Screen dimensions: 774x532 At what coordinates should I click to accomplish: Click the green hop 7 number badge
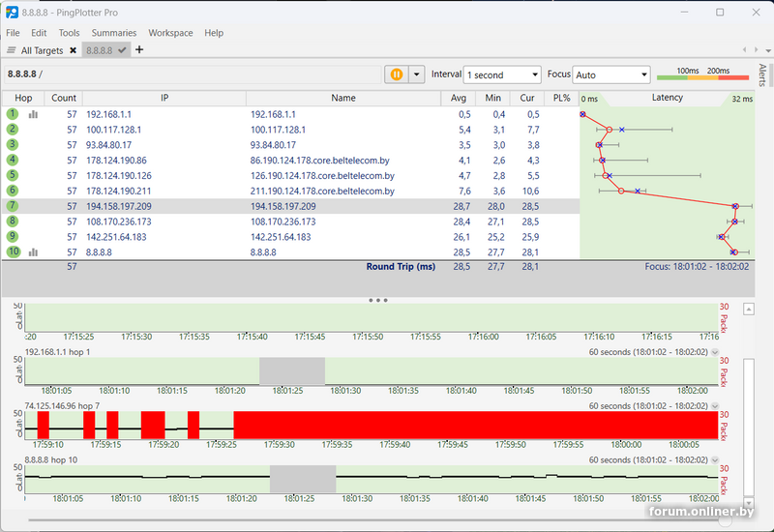pyautogui.click(x=13, y=206)
